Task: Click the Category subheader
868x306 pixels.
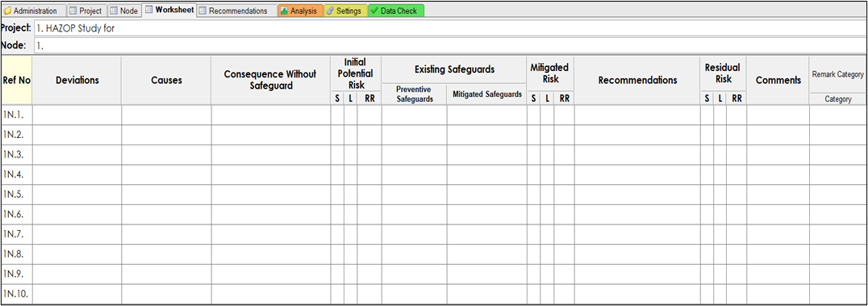Action: pyautogui.click(x=838, y=99)
